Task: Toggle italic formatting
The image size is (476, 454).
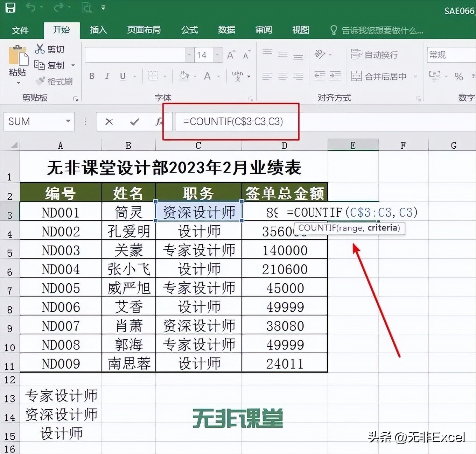Action: pos(107,76)
